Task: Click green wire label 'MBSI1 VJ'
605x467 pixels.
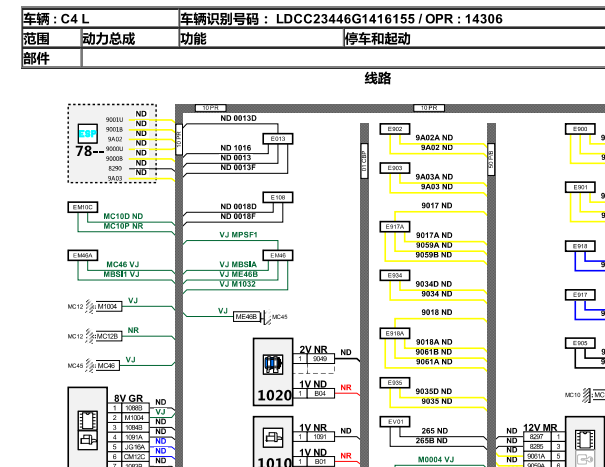Action: tap(122, 274)
